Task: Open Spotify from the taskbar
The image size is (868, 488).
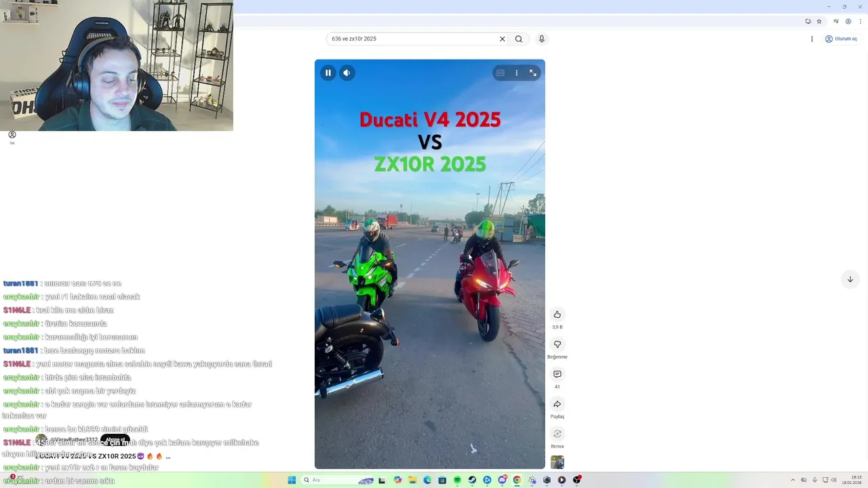Action: coord(457,480)
